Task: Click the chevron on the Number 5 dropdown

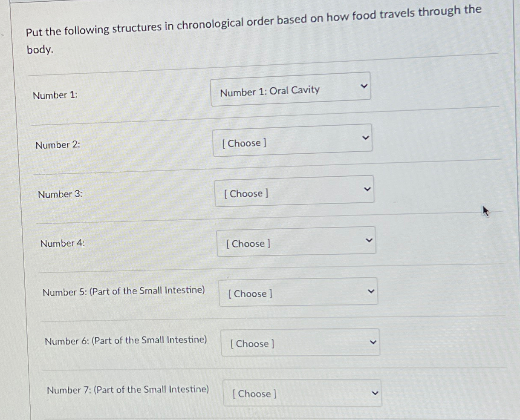Action: click(371, 289)
